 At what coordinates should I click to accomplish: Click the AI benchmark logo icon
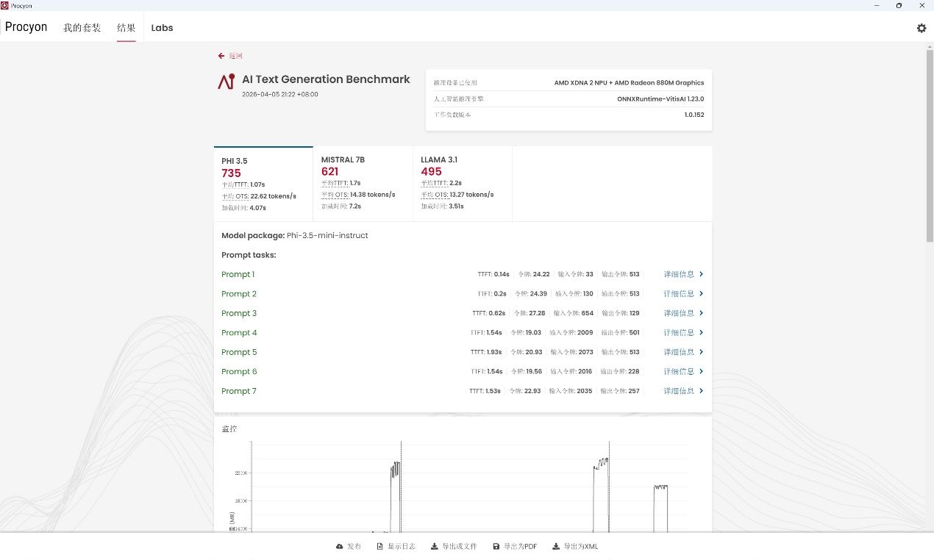pos(227,82)
